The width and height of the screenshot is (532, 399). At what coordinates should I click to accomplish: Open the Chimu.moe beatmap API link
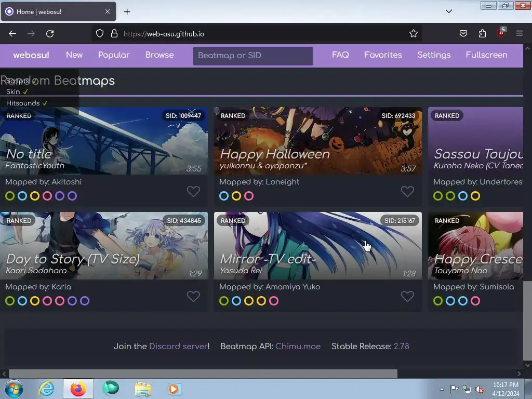[298, 347]
